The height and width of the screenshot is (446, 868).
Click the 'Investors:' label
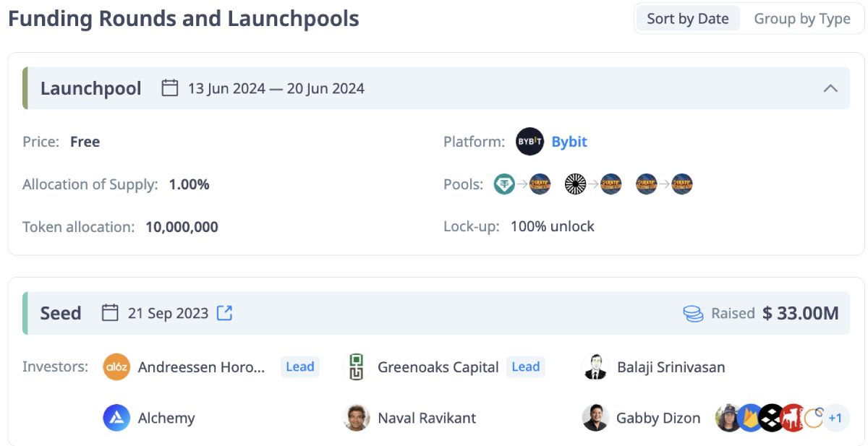pyautogui.click(x=56, y=366)
